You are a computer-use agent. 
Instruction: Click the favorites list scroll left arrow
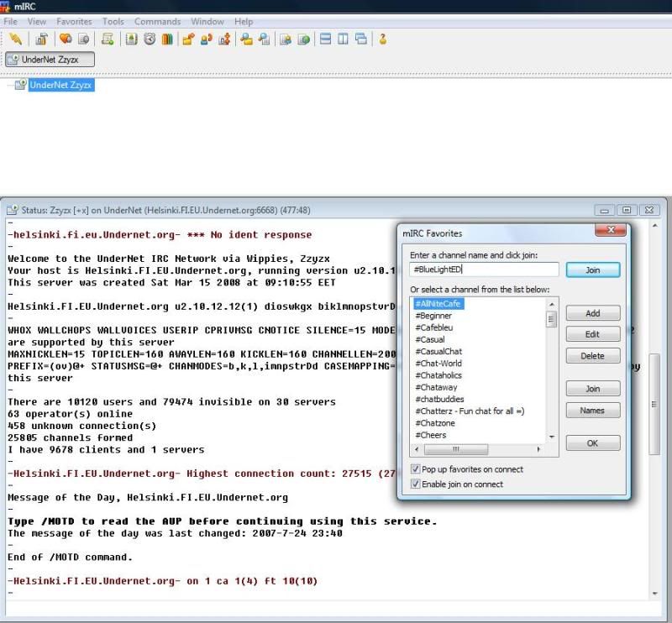tap(417, 449)
